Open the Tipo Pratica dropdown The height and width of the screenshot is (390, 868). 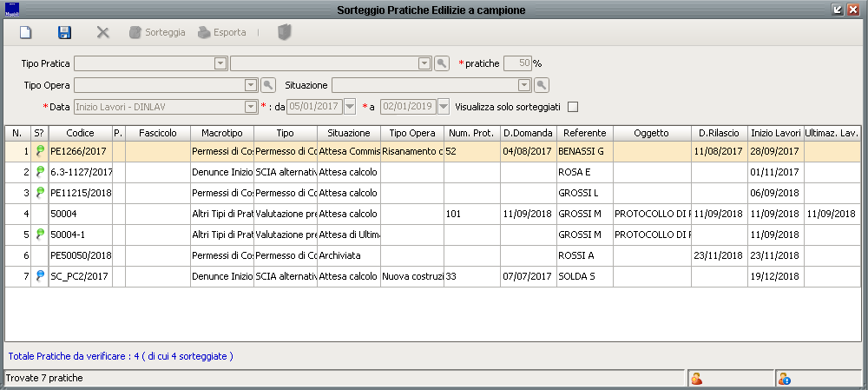click(x=220, y=63)
